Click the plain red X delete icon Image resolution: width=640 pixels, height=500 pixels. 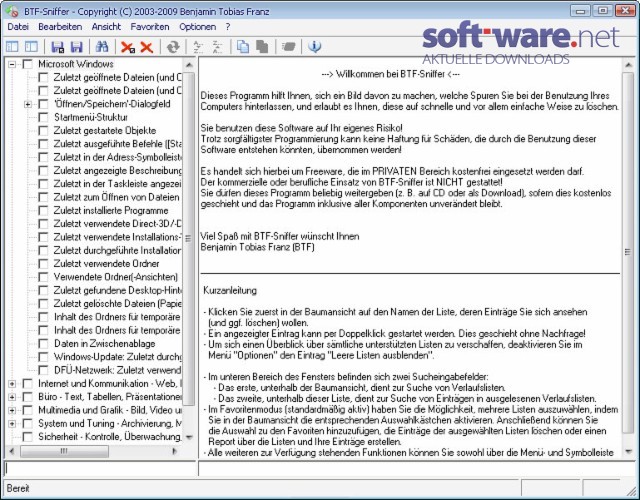pos(147,47)
